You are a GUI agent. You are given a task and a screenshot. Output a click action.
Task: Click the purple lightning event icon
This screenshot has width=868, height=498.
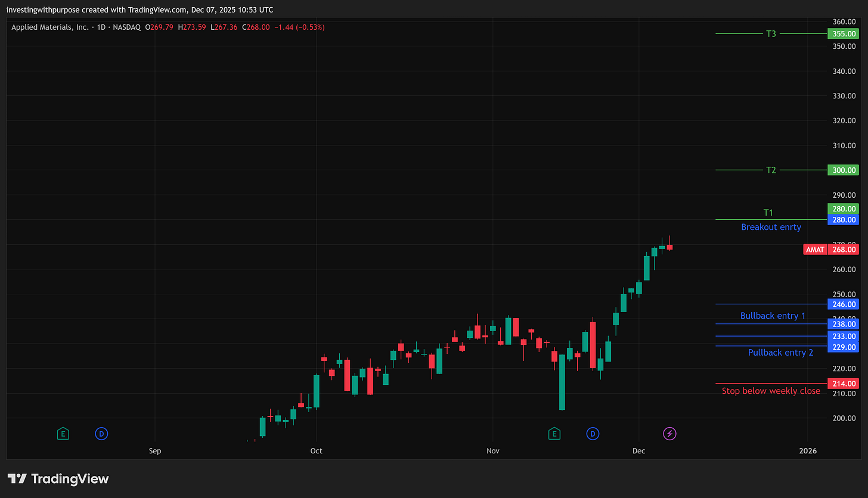[x=670, y=434]
